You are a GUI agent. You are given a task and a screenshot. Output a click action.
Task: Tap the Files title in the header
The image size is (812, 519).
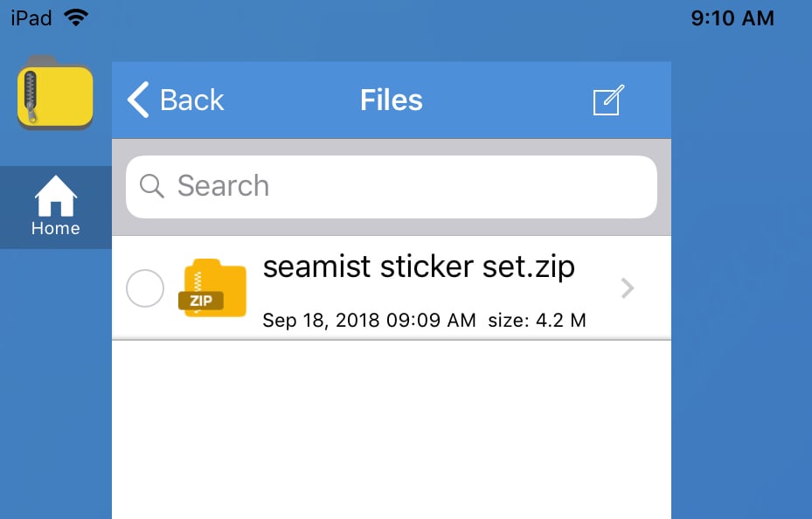[392, 100]
